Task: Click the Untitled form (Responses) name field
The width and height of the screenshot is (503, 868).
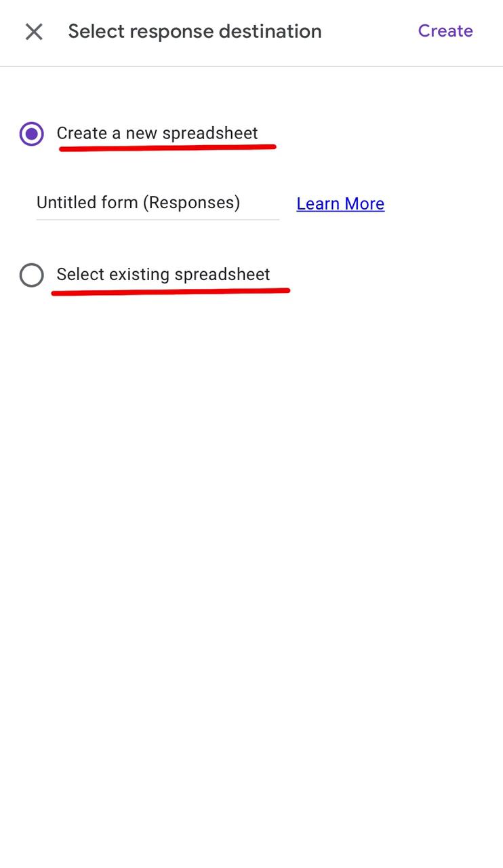Action: (x=157, y=203)
